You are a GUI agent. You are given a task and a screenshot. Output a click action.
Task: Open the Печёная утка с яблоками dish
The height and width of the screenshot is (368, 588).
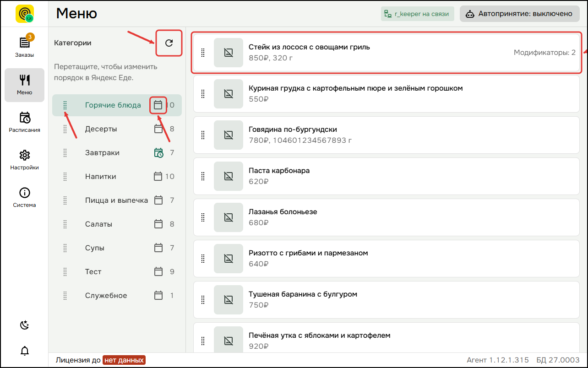click(387, 338)
